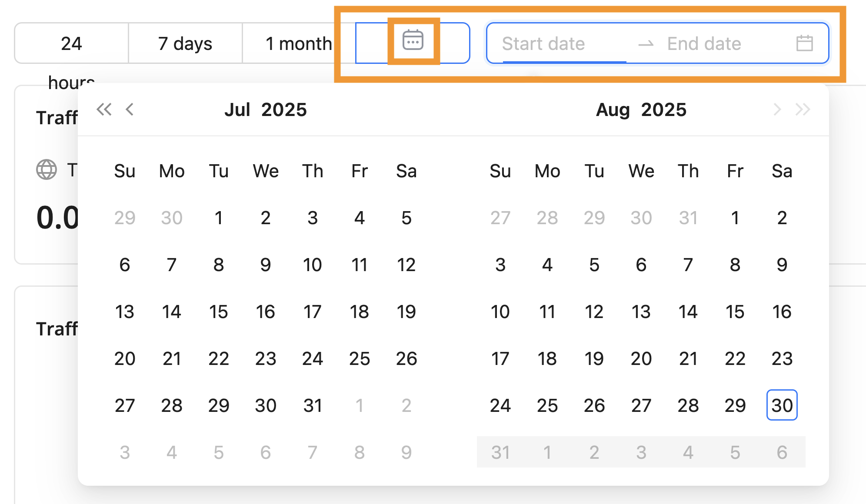The width and height of the screenshot is (866, 504).
Task: Go to previous month with left arrow
Action: point(130,109)
